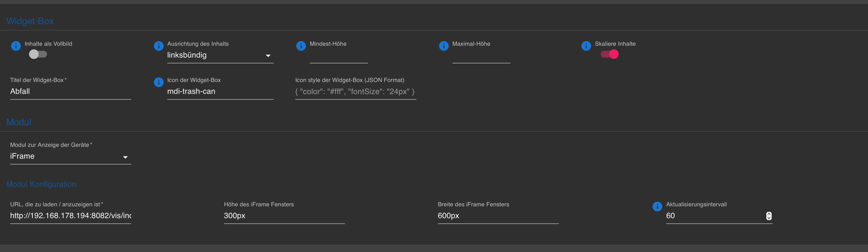The height and width of the screenshot is (252, 868).
Task: Click info icon beside Mindest-Höhe
Action: [x=301, y=46]
